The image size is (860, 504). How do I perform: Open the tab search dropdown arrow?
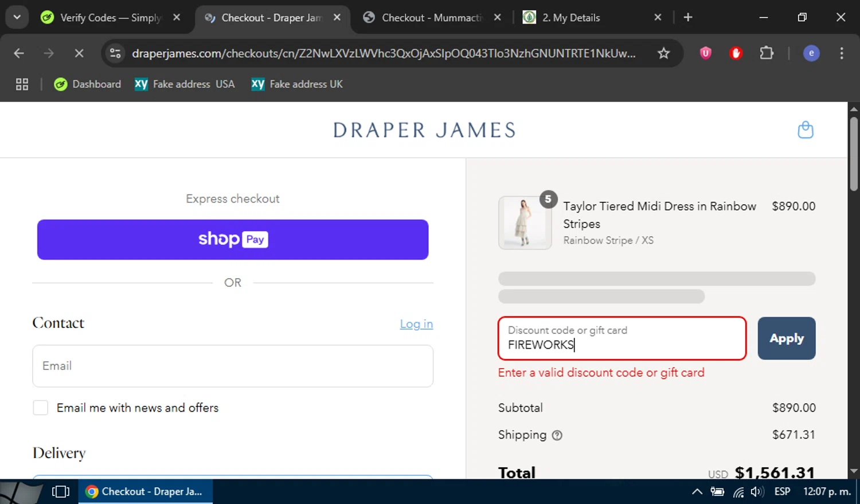(17, 17)
